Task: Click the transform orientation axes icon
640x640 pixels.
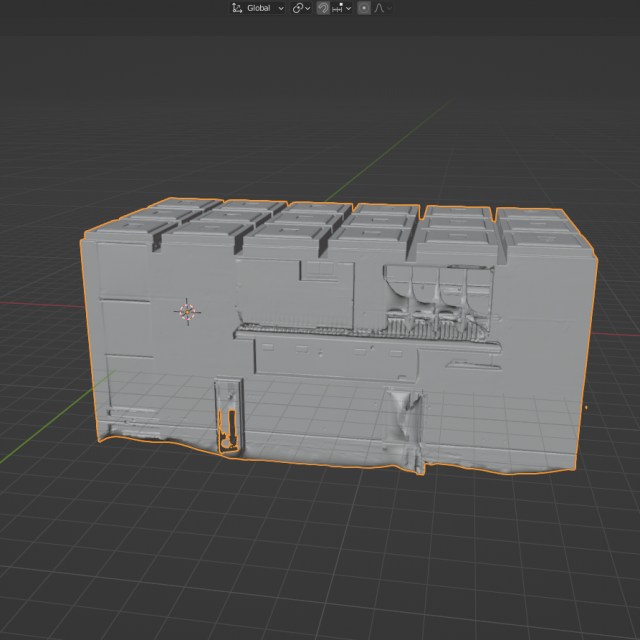Action: (237, 8)
